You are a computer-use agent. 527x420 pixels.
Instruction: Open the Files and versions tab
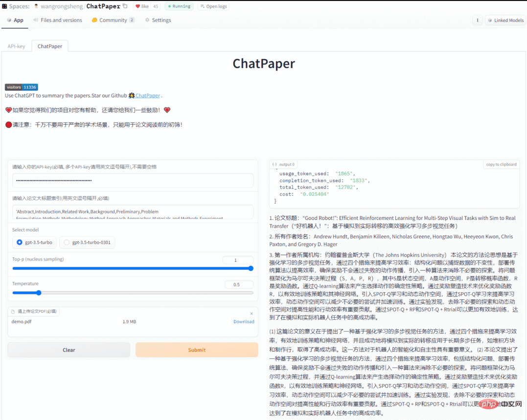58,20
